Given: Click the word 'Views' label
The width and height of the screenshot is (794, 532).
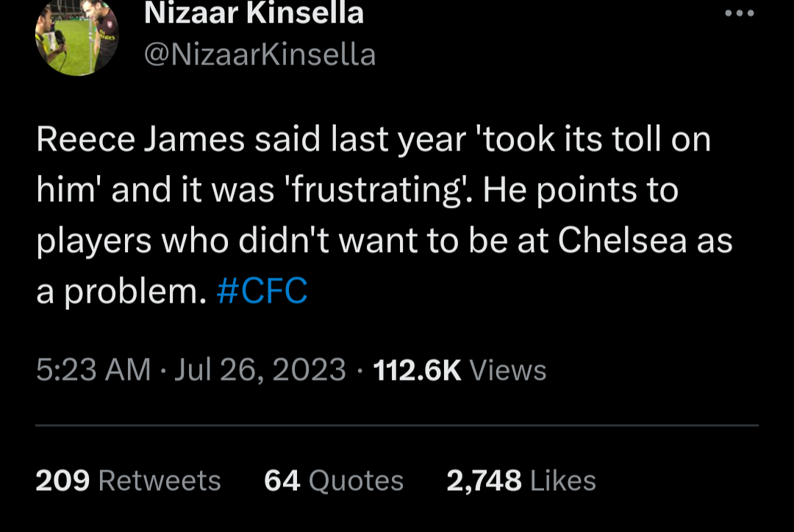Looking at the screenshot, I should tap(507, 369).
